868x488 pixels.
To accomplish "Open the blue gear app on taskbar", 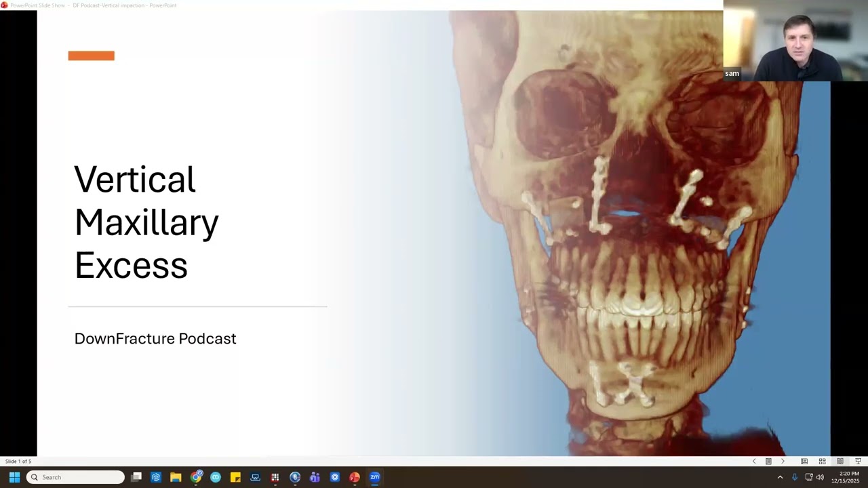I will point(335,477).
